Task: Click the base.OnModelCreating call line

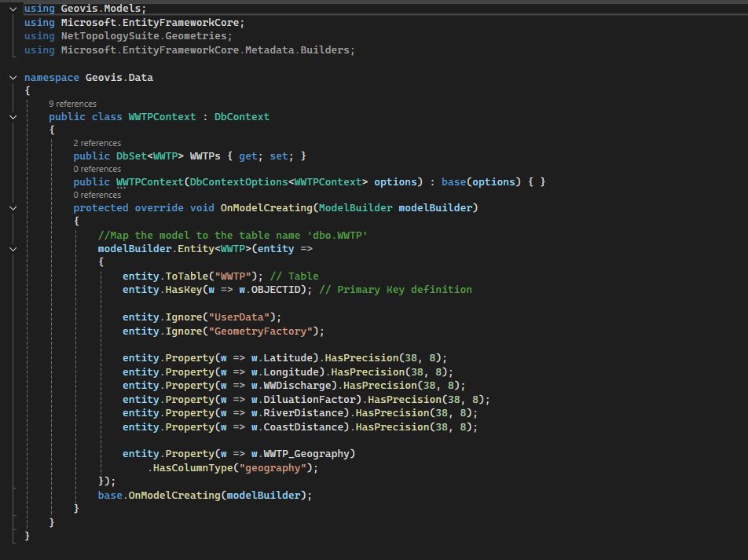Action: [x=204, y=495]
